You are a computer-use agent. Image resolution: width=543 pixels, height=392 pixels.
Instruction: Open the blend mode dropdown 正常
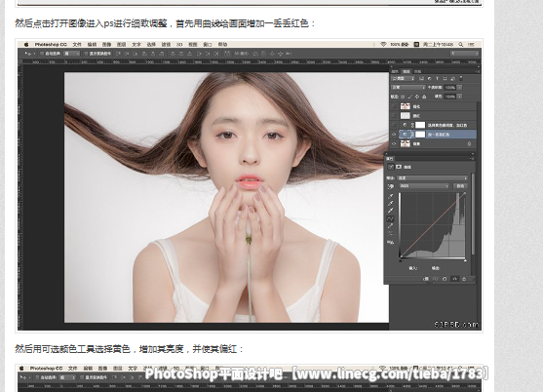408,87
